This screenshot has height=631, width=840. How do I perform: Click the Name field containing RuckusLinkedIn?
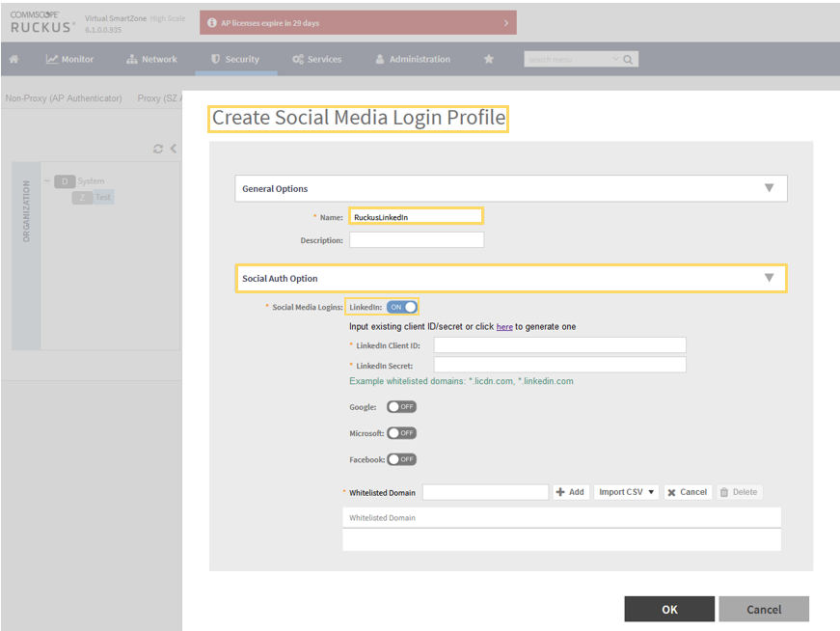[417, 216]
